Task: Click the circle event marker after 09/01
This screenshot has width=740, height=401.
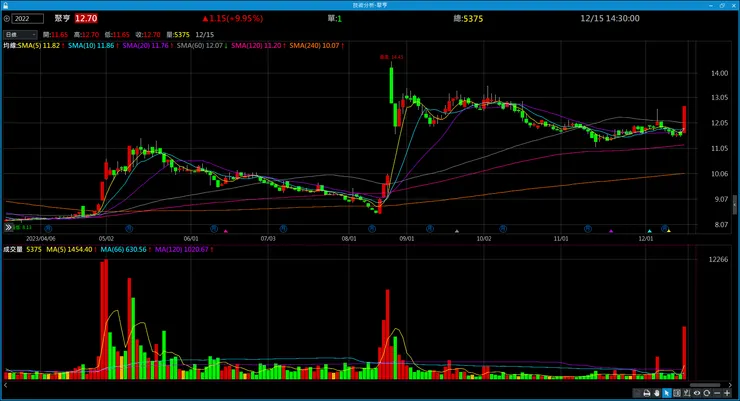Action: [x=429, y=229]
